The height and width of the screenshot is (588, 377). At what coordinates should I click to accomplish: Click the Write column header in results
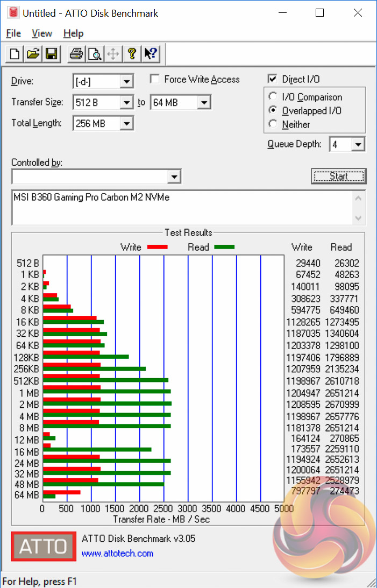tap(302, 247)
